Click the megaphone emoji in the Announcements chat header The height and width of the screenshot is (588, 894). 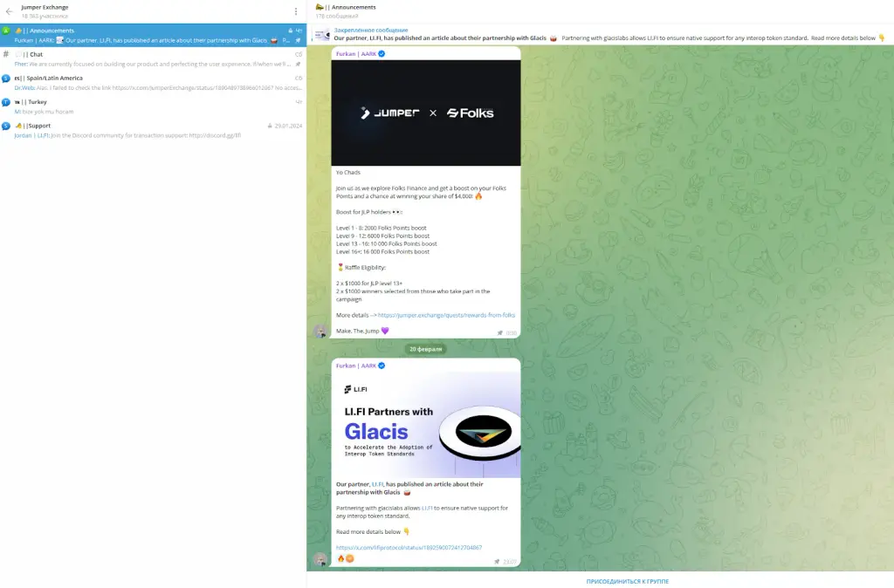click(320, 7)
